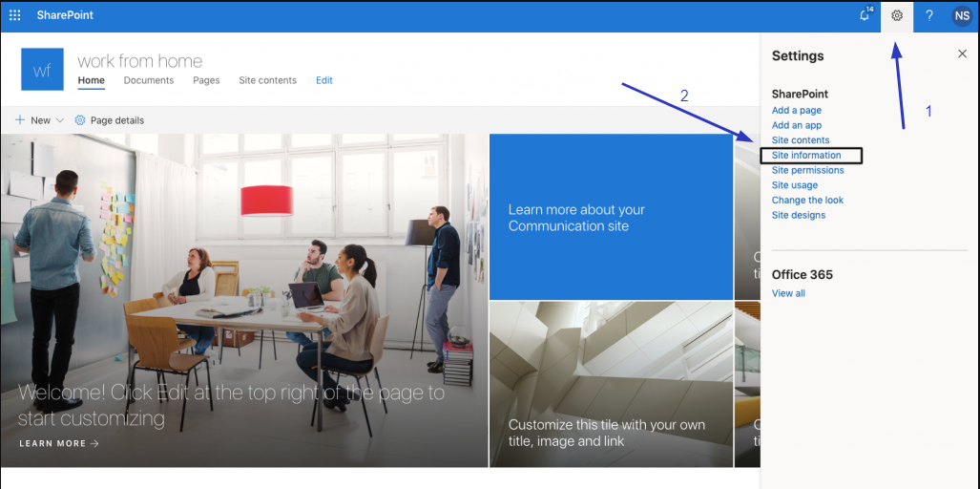Open the NS account profile menu
This screenshot has height=489, width=980.
(x=963, y=15)
